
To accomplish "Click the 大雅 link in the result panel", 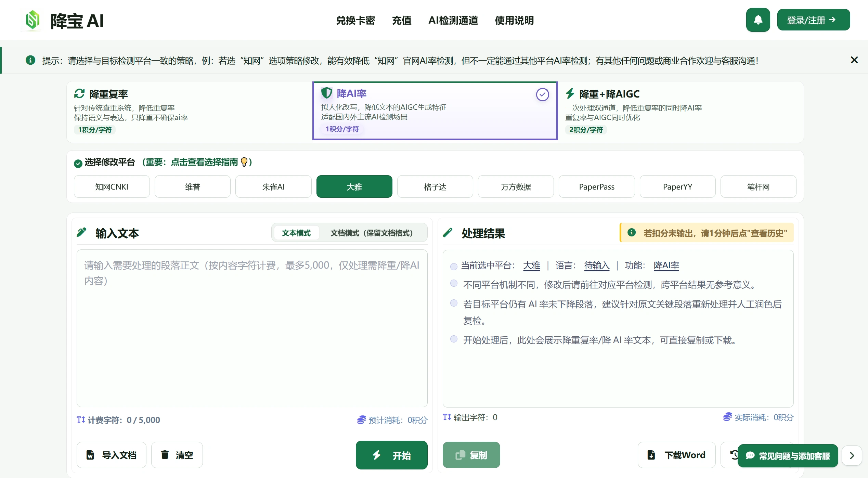I will [532, 266].
